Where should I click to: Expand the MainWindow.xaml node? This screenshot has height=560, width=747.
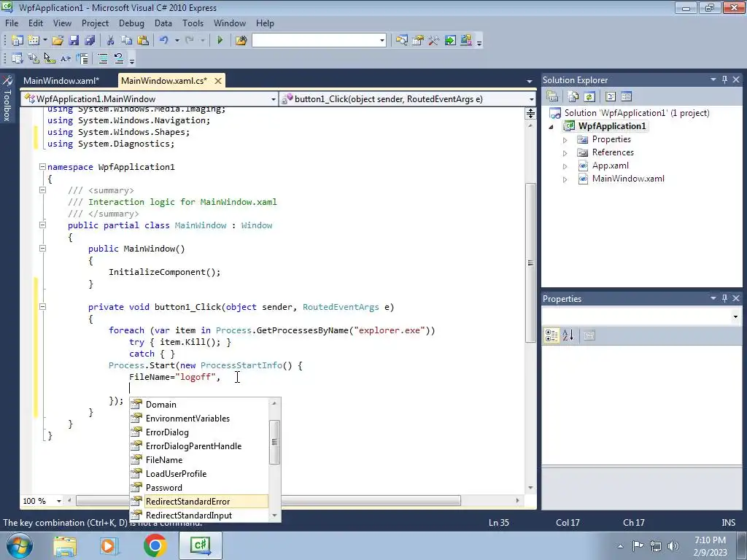(x=565, y=179)
